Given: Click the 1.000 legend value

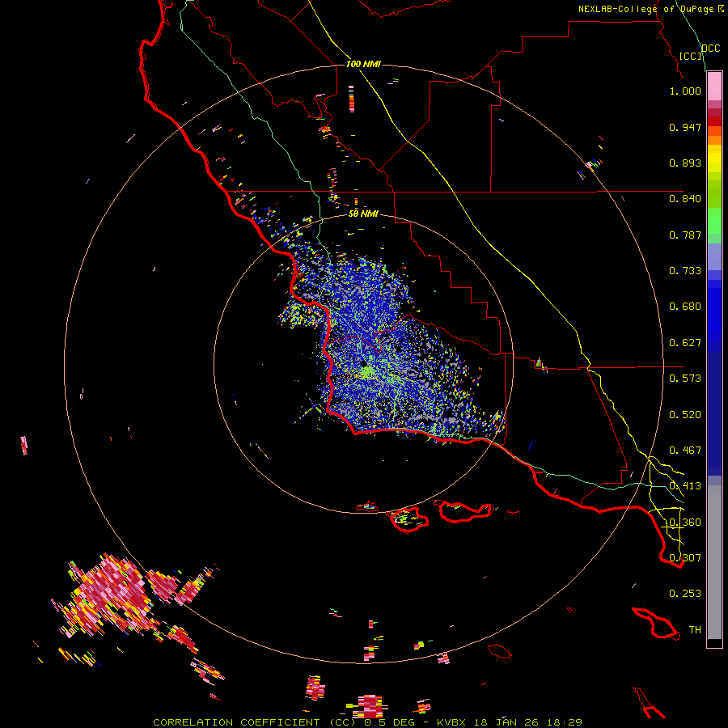Looking at the screenshot, I should 685,91.
